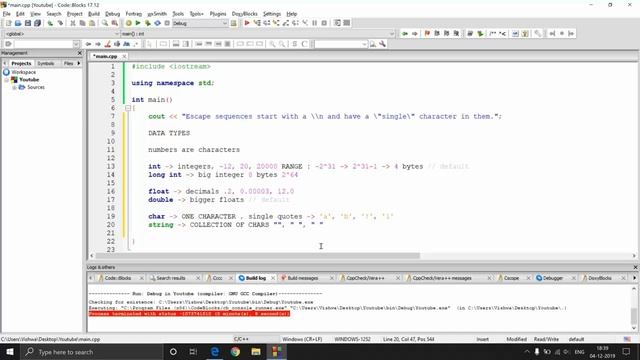This screenshot has height=360, width=640.
Task: Click the Save all files icon
Action: tap(37, 23)
